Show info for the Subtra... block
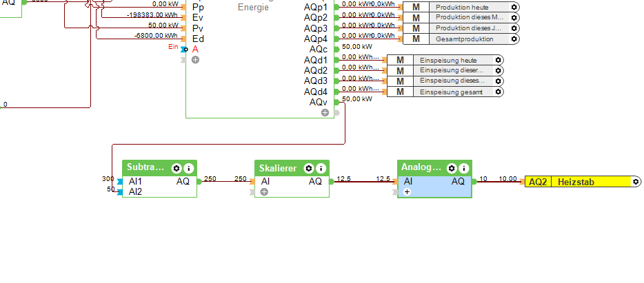Viewport: 644px width, 283px height. 188,168
